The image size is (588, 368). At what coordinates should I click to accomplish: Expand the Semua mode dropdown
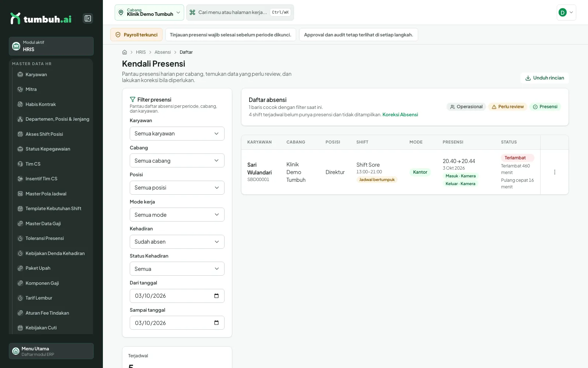[x=177, y=215]
